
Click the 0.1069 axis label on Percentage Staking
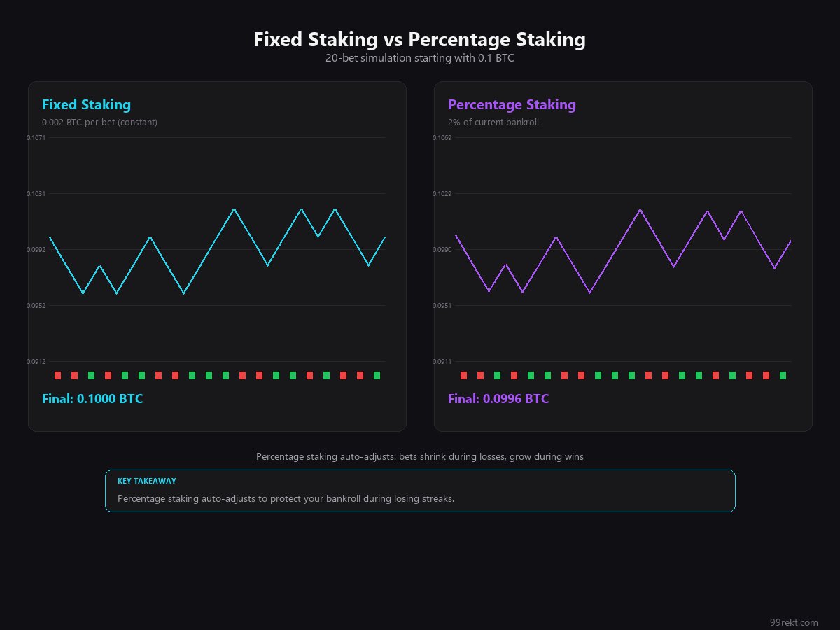point(444,138)
